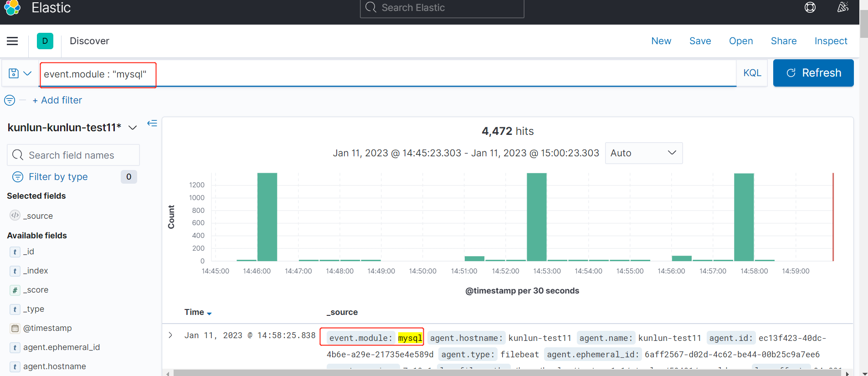Select the @timestamp available field
The width and height of the screenshot is (868, 376).
tap(47, 328)
